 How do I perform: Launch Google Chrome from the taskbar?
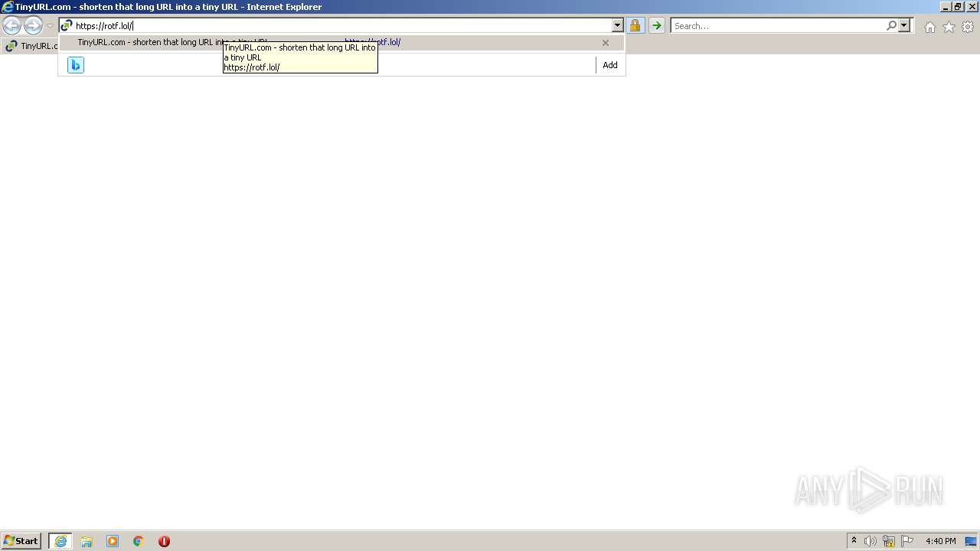[139, 541]
